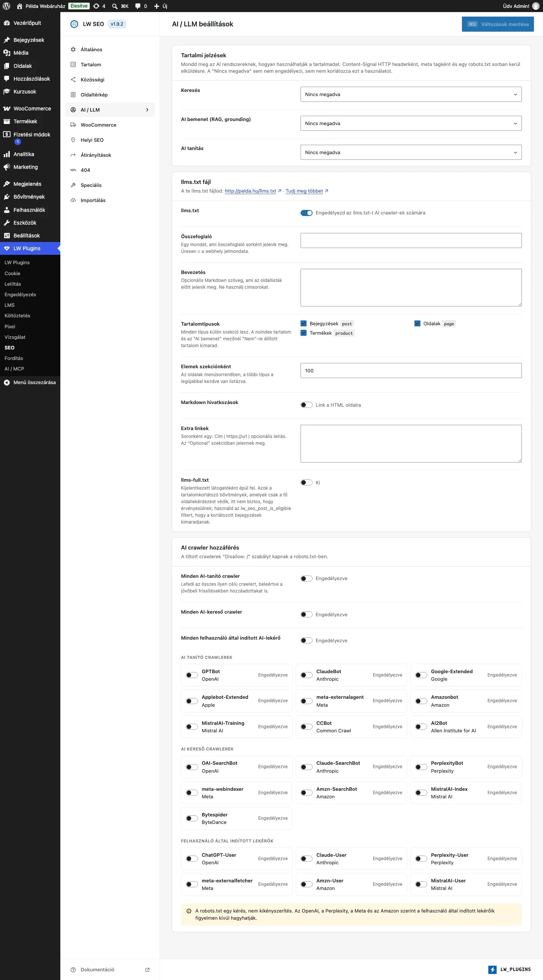The image size is (543, 980).
Task: Click the WooCommerce truck icon in LW SEO sidebar
Action: [73, 125]
